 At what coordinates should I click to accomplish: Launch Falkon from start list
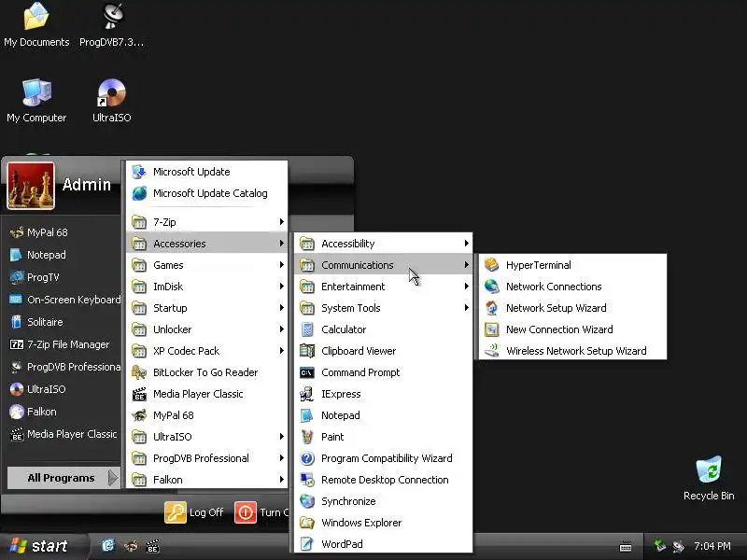[63, 412]
